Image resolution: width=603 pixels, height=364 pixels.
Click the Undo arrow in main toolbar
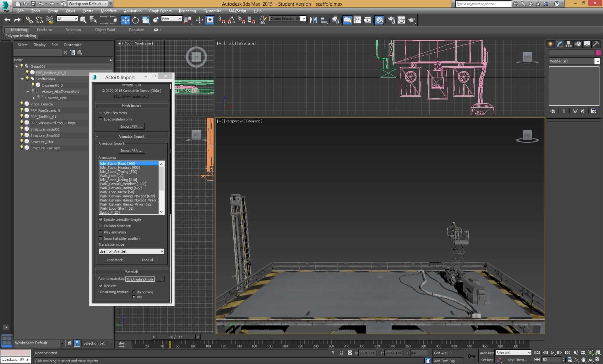[8, 20]
